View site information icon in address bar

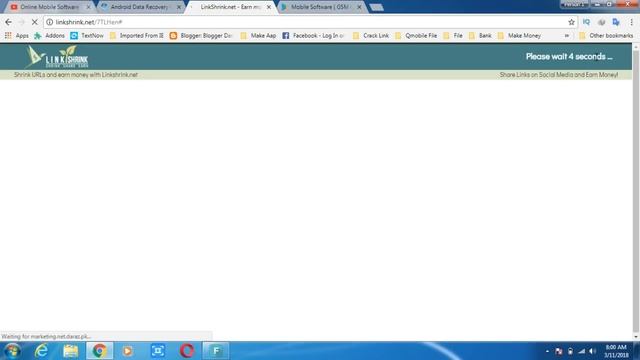click(49, 22)
